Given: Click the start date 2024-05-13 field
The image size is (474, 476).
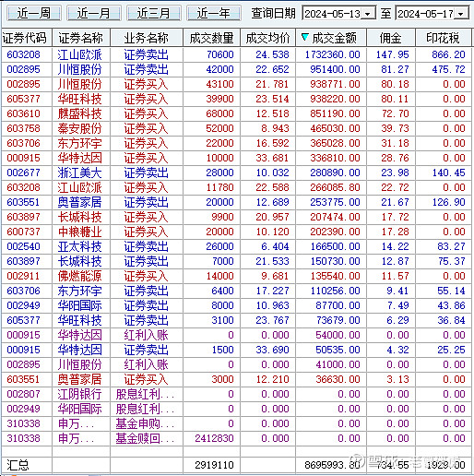Looking at the screenshot, I should click(332, 14).
